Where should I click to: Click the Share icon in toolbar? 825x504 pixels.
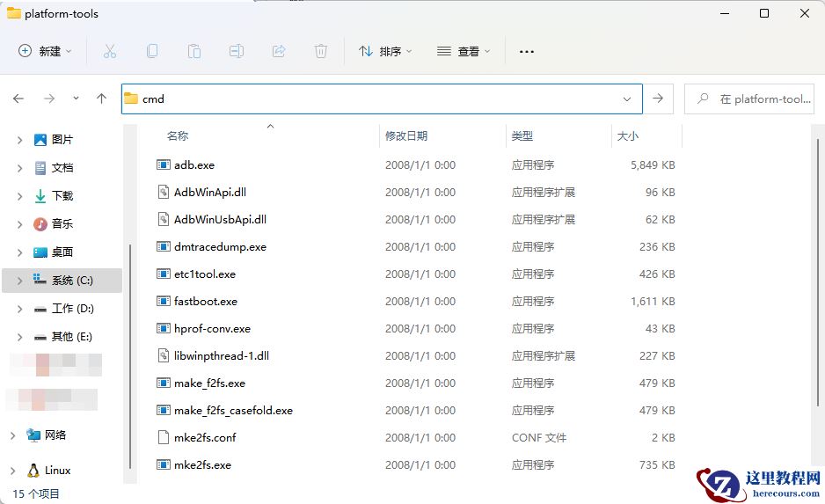(278, 51)
